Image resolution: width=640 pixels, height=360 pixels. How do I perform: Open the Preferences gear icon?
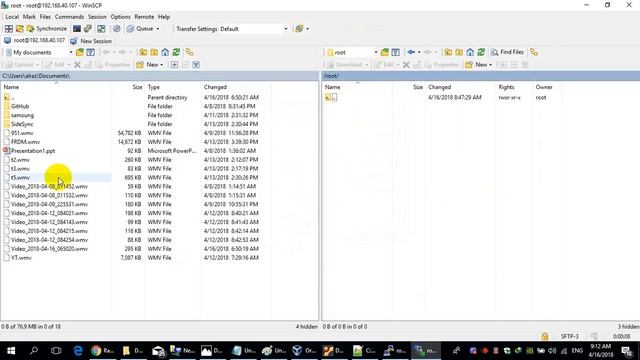point(117,29)
